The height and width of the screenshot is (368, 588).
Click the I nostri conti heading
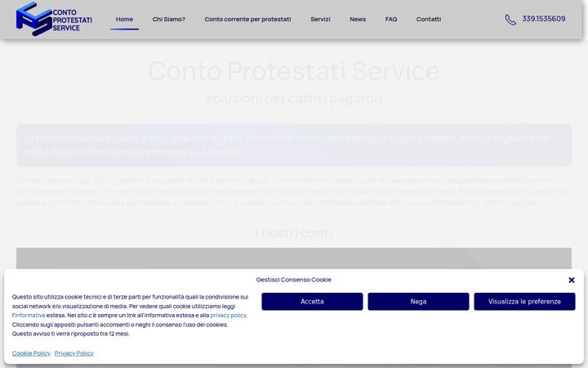(294, 233)
